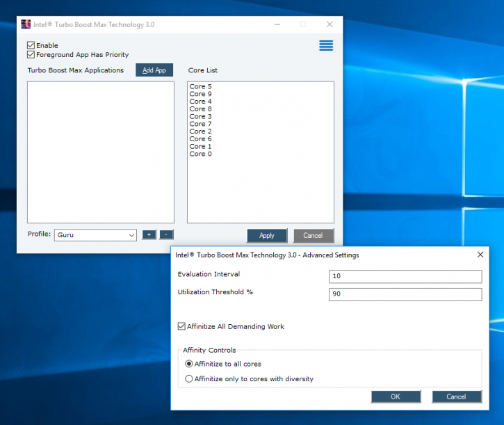Select Core 6 in Core List

point(200,139)
